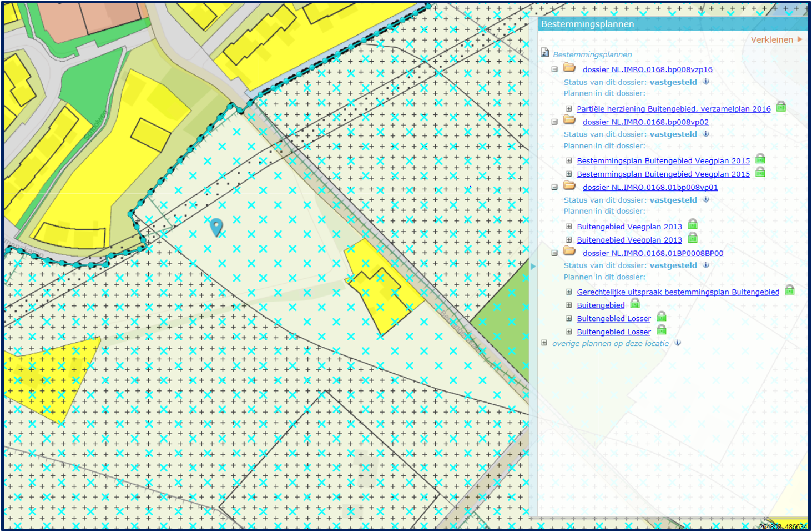Click status info icon under dossier NL.IMRO.0168.01bp008vp01

point(706,199)
